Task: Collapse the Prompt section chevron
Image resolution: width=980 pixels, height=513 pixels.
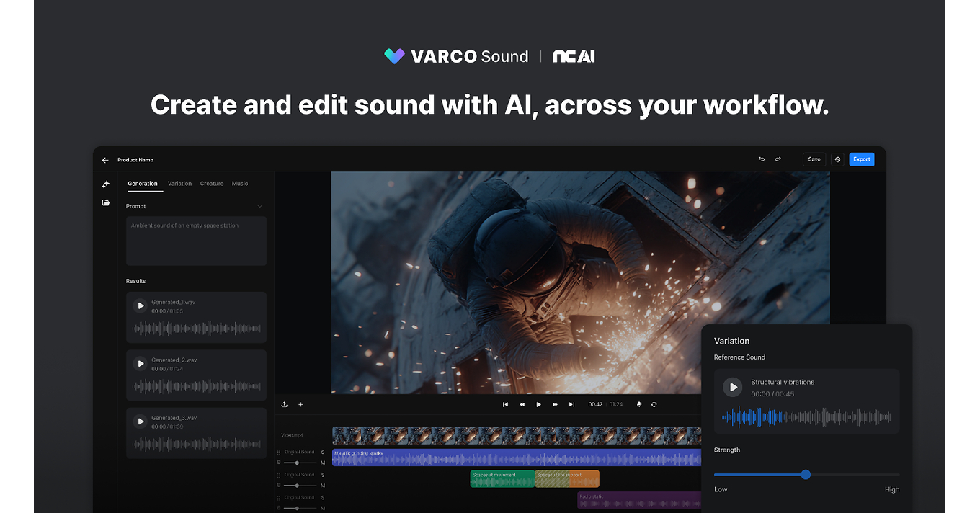Action: 260,207
